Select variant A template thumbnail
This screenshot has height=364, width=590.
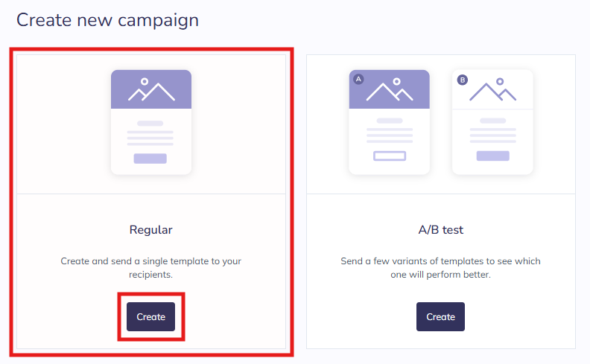pyautogui.click(x=390, y=123)
